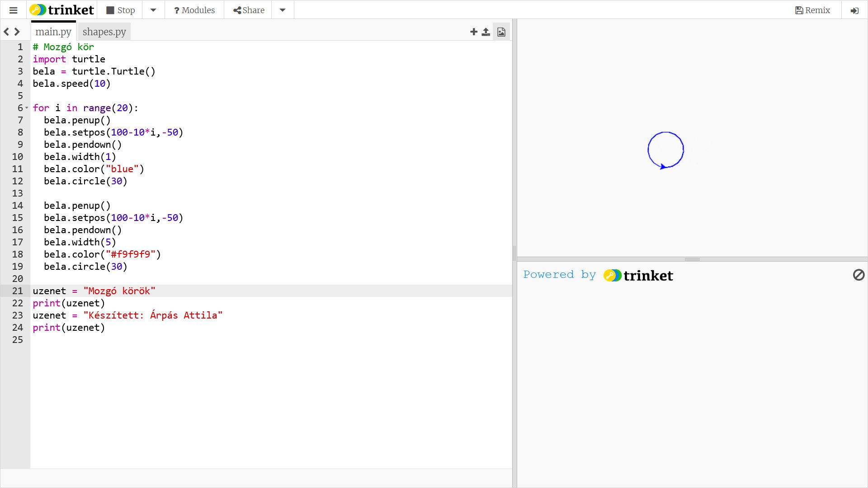The image size is (868, 488).
Task: Open the hamburger menu
Action: click(x=13, y=10)
